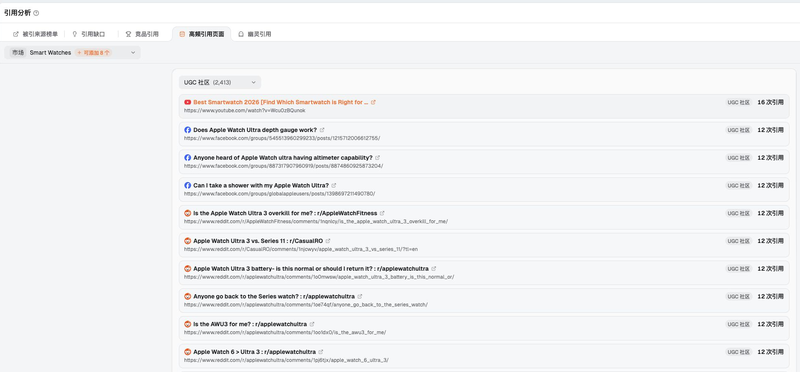Click the 16 次引用 count
The image size is (800, 372).
pyautogui.click(x=770, y=102)
